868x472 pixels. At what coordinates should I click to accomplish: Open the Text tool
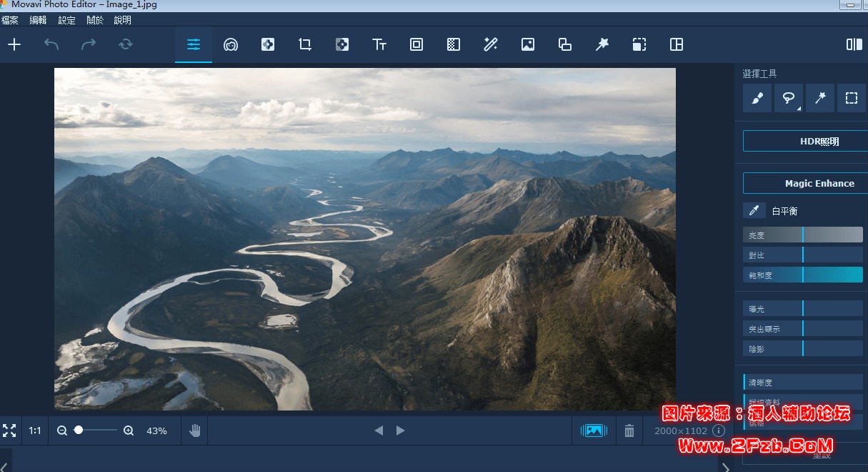[x=379, y=44]
